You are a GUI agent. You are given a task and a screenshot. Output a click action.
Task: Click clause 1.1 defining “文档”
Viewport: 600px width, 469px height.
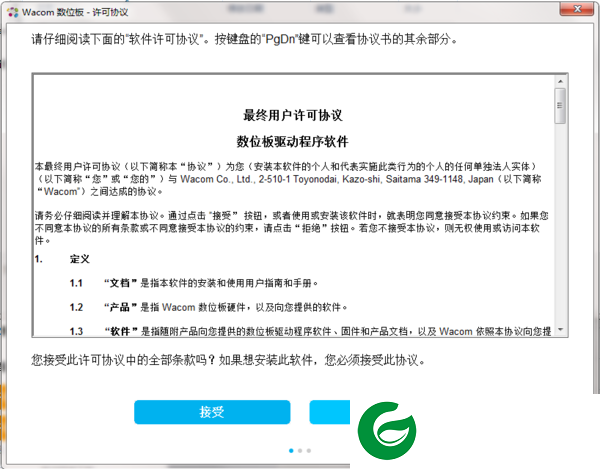click(x=194, y=283)
